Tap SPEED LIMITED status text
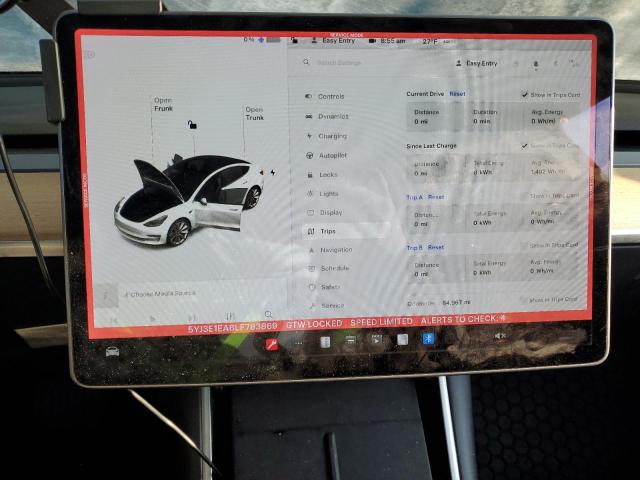Viewport: 640px width, 480px height. click(381, 322)
